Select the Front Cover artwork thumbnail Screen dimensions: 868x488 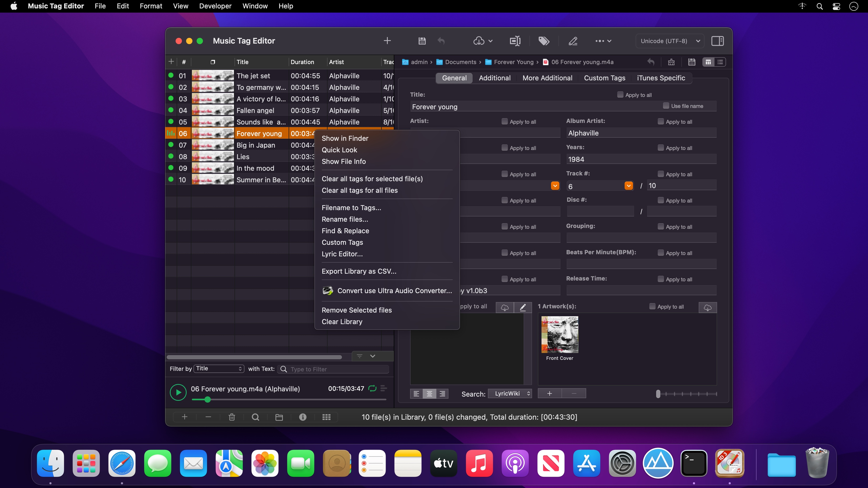click(560, 334)
